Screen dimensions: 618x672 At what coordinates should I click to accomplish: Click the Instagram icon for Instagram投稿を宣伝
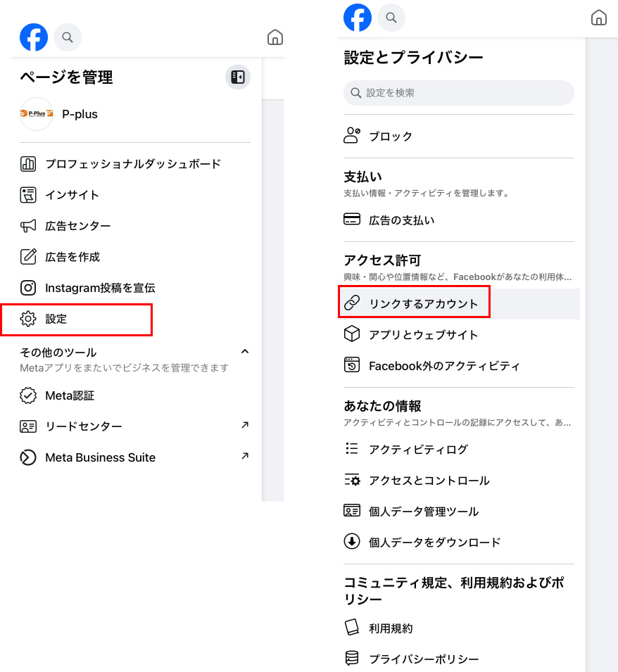[28, 288]
